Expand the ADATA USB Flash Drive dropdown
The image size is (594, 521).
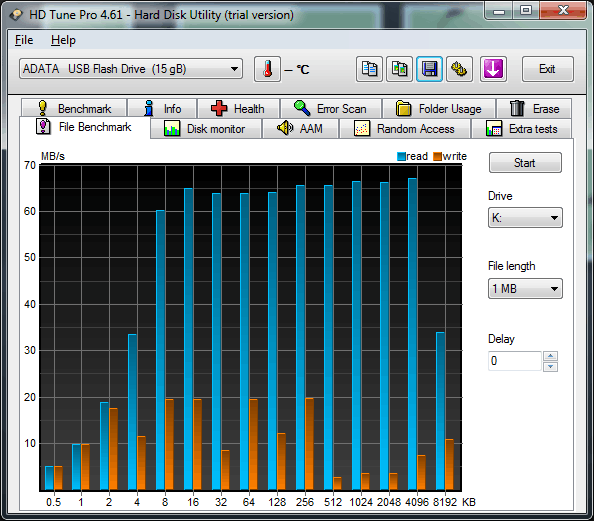131,69
